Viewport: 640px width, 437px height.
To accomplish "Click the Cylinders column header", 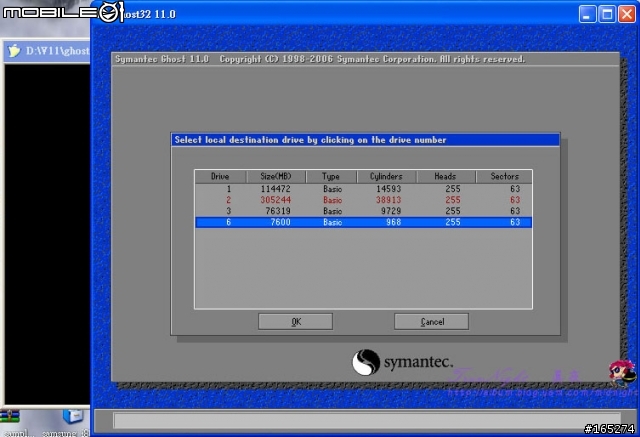I will pyautogui.click(x=387, y=177).
